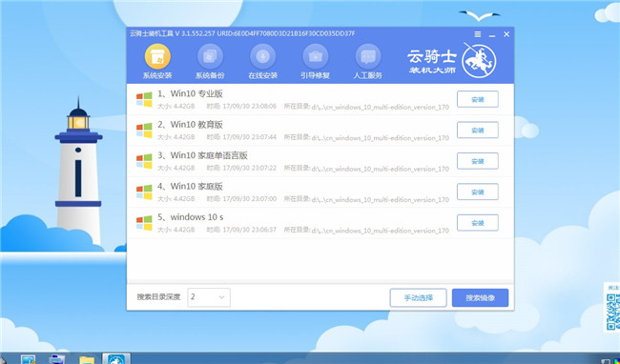Viewport: 620px width, 364px height.
Task: Click the time 17/09/30 23:07:44
Action: [250, 137]
